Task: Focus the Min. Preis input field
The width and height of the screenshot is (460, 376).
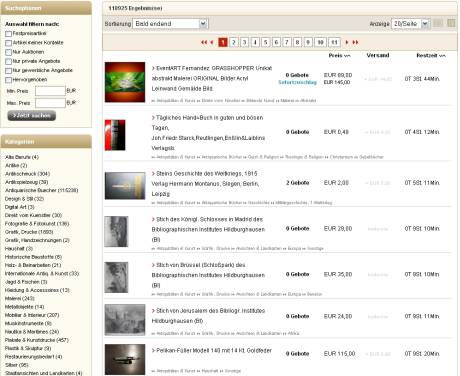Action: pyautogui.click(x=50, y=91)
